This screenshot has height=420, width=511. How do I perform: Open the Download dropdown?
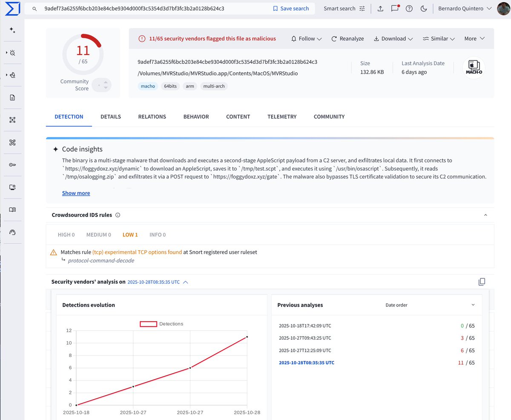click(393, 39)
